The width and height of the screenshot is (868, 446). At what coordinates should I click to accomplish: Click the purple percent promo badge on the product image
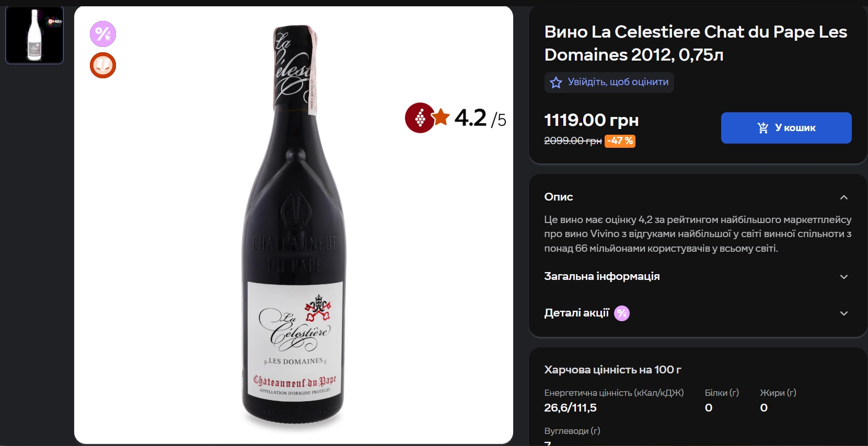coord(103,34)
